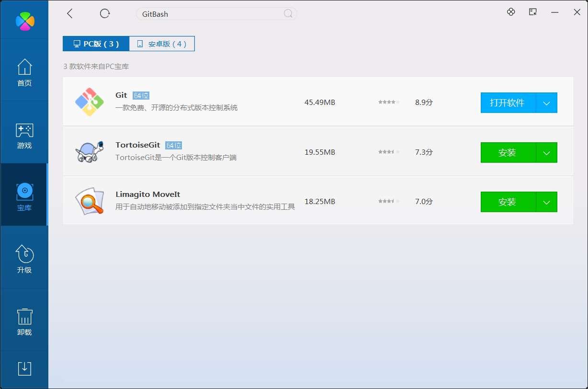Click the 7.3分 score text
Image resolution: width=588 pixels, height=389 pixels.
[x=424, y=152]
